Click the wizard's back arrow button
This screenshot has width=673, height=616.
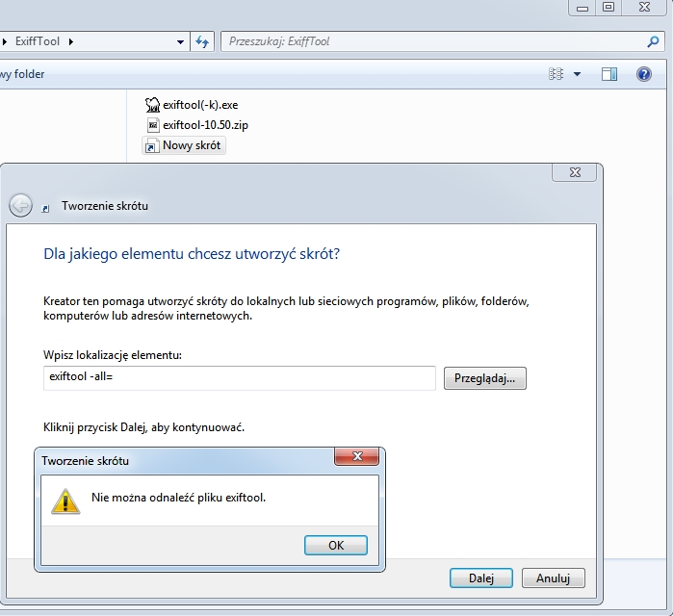(20, 205)
